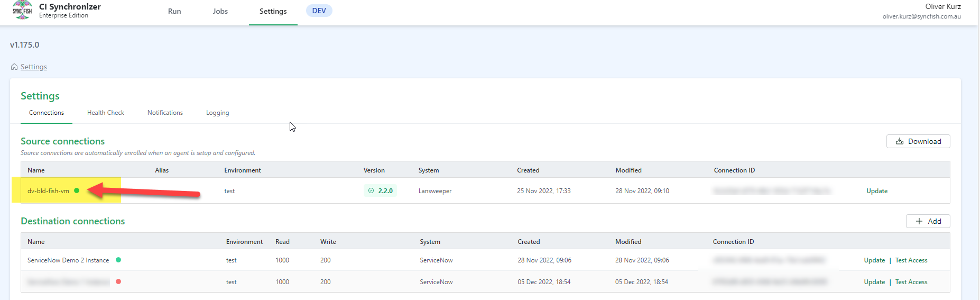Click the check icon in version badge
The image size is (980, 300).
[x=371, y=190]
